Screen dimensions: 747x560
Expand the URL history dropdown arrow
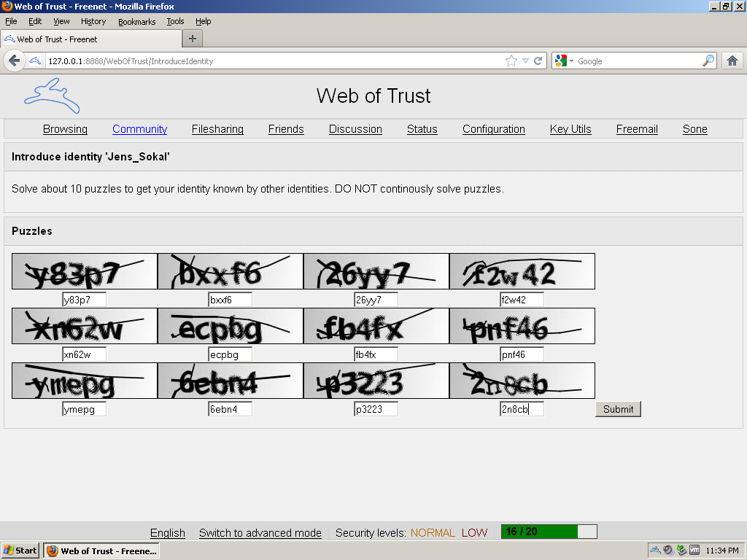click(525, 61)
